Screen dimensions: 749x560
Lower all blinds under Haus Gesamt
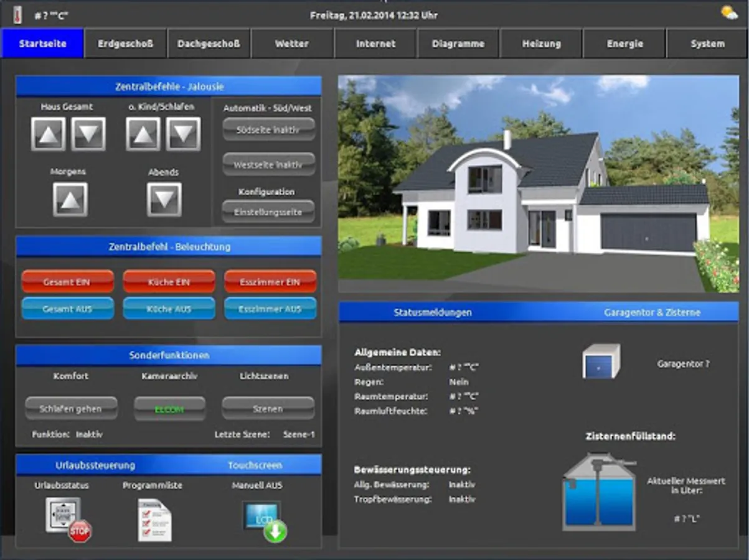click(x=88, y=134)
